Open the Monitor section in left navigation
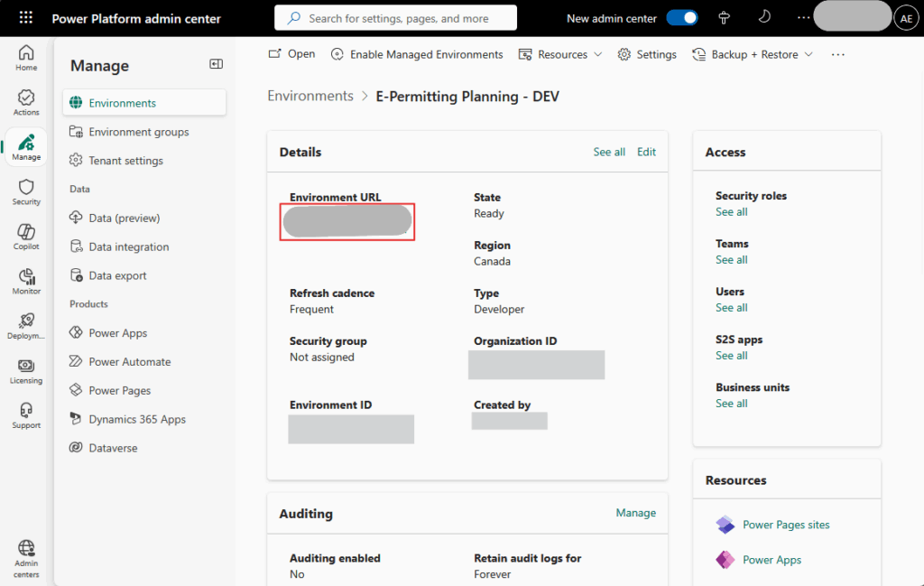This screenshot has height=586, width=924. [x=25, y=280]
